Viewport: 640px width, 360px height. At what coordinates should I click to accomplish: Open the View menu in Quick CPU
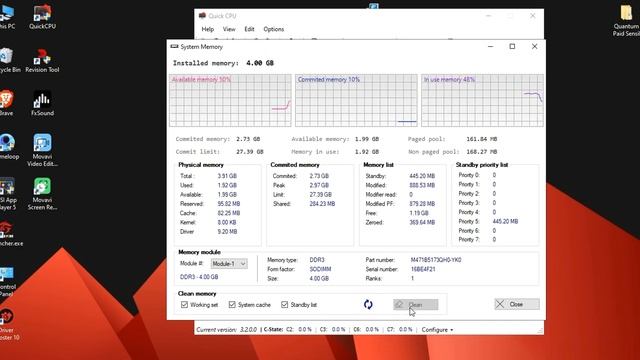[229, 29]
